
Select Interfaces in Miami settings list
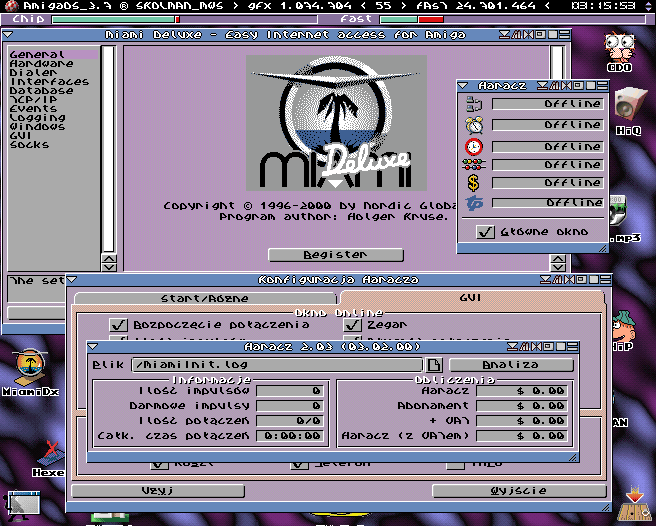point(53,82)
